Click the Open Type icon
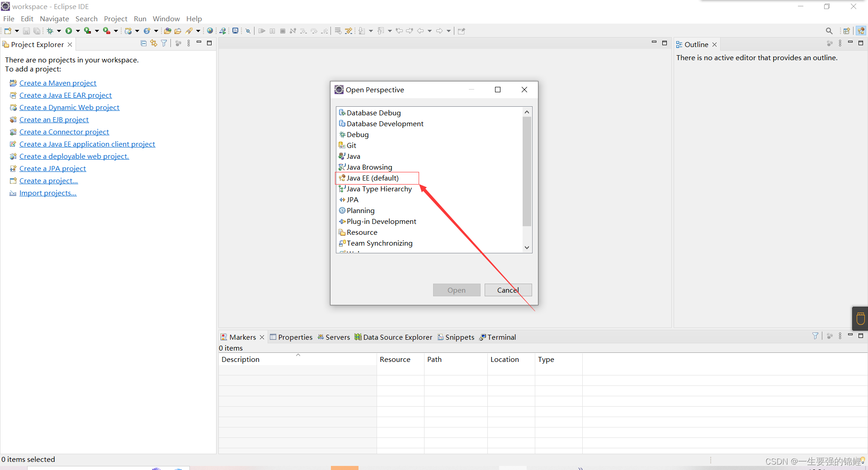Viewport: 868px width, 470px height. (167, 31)
